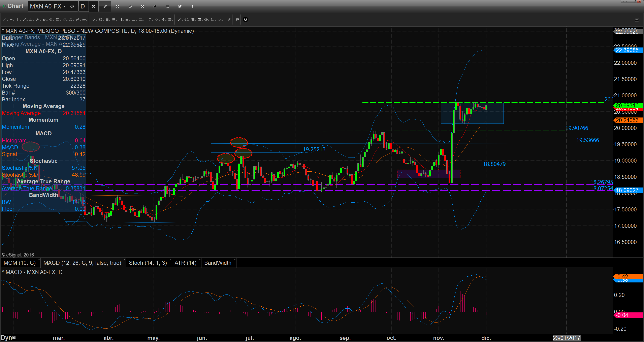Toggle the magnet snap U button
The height and width of the screenshot is (342, 644).
246,20
